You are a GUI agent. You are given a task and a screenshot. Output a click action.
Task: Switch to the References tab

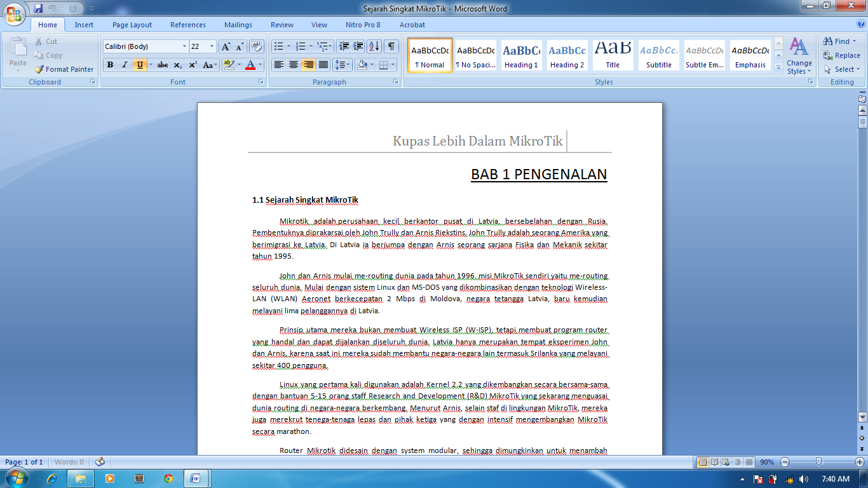188,25
